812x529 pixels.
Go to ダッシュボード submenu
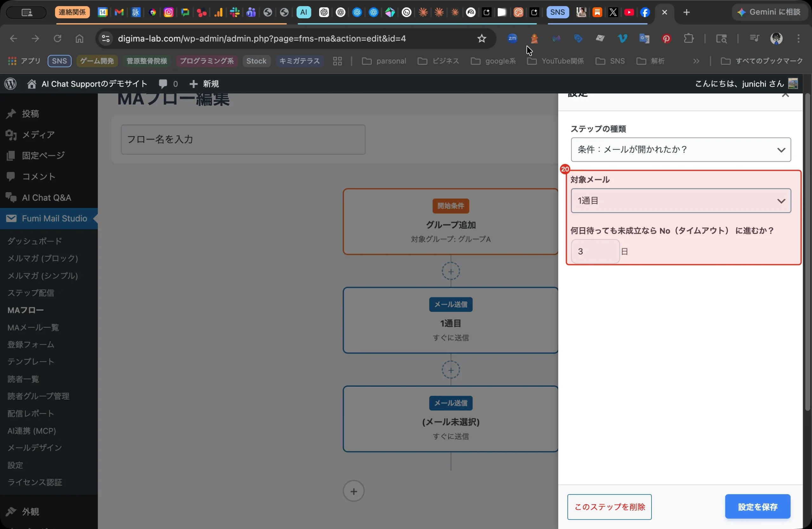click(x=35, y=241)
